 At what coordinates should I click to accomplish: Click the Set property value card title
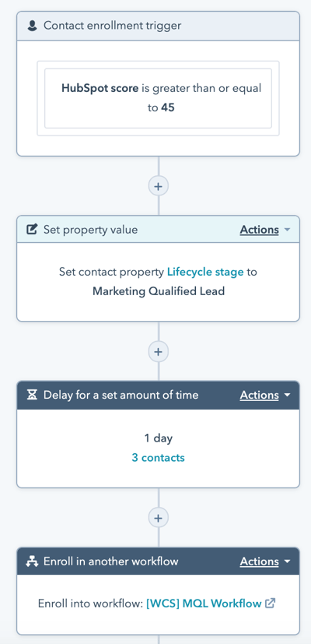(x=91, y=230)
